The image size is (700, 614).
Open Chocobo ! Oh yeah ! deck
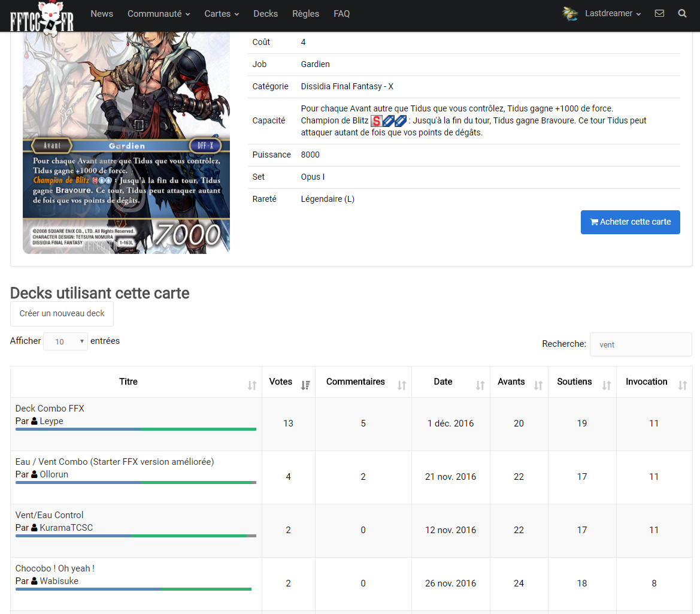pyautogui.click(x=55, y=568)
